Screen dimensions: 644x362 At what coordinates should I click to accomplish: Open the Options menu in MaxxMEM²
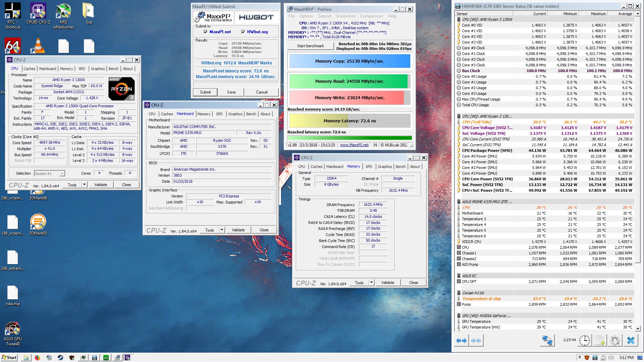click(306, 16)
